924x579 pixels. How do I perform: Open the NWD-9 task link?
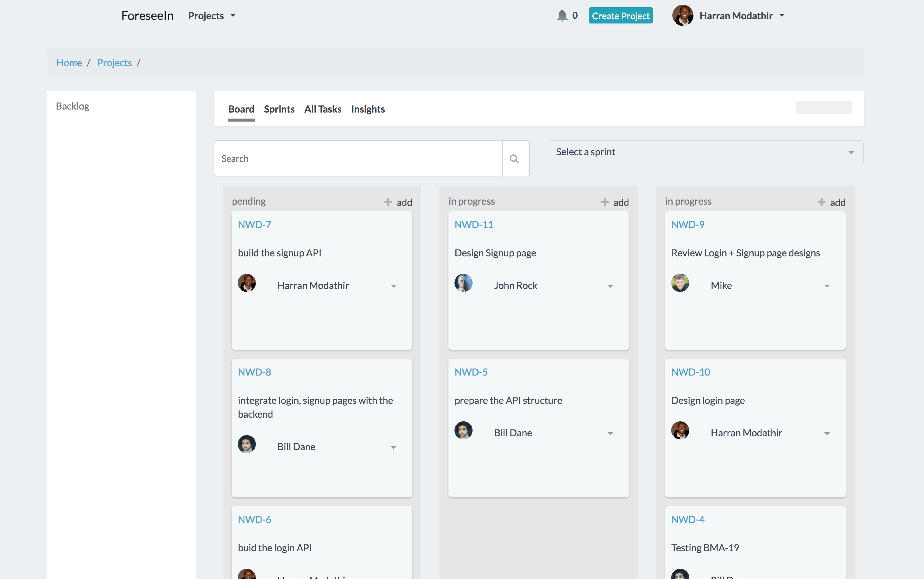[x=688, y=225]
